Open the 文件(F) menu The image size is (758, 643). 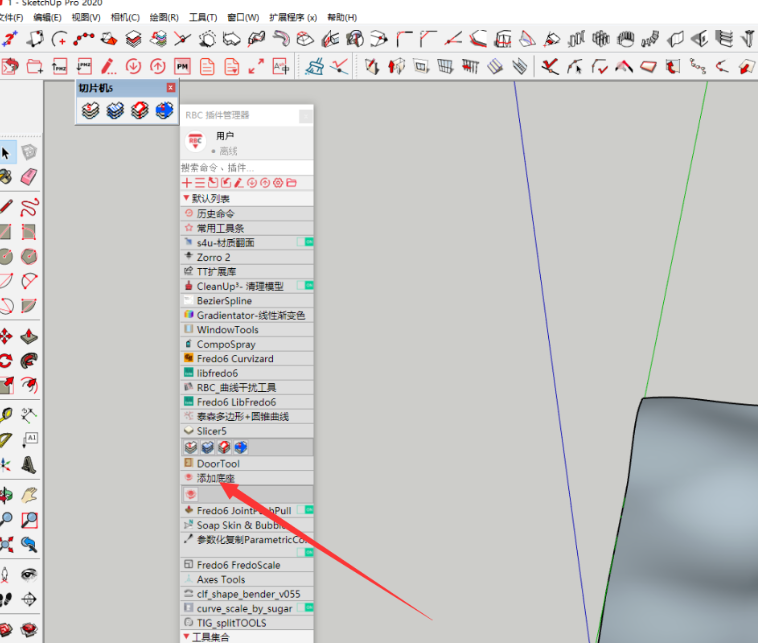click(x=11, y=17)
